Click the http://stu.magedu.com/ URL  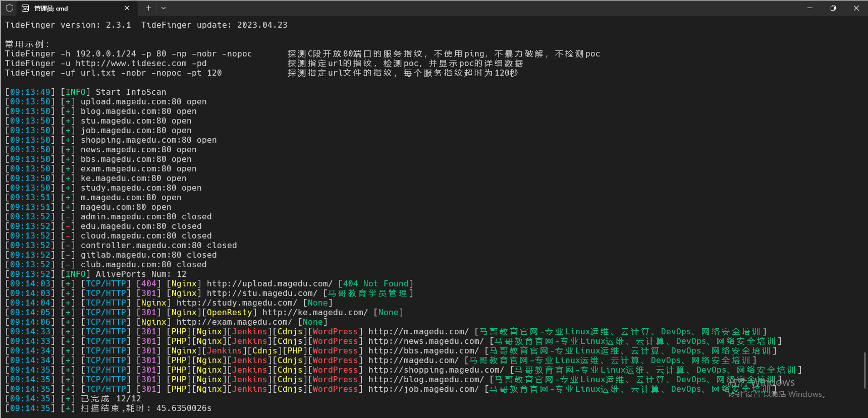tap(262, 293)
